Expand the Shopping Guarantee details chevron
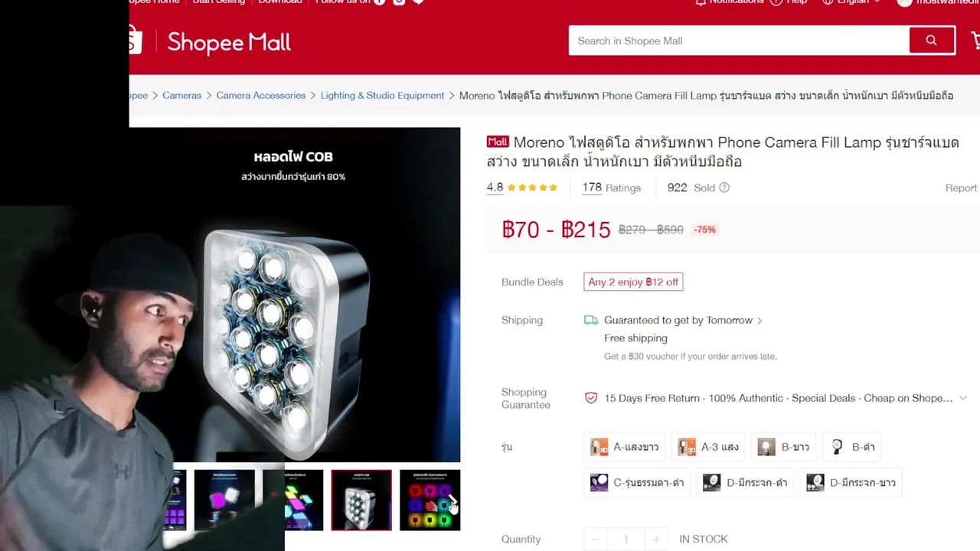The width and height of the screenshot is (980, 551). 962,398
